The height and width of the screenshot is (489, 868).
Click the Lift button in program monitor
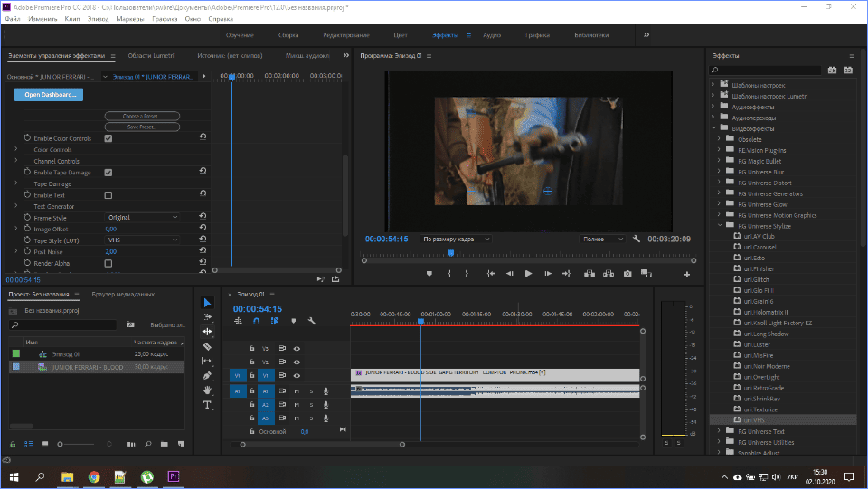click(x=589, y=274)
